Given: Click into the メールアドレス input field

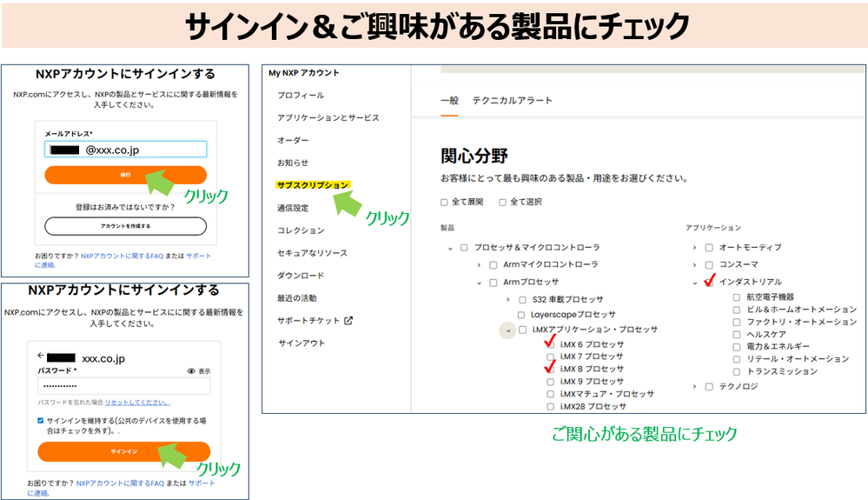Looking at the screenshot, I should click(126, 150).
